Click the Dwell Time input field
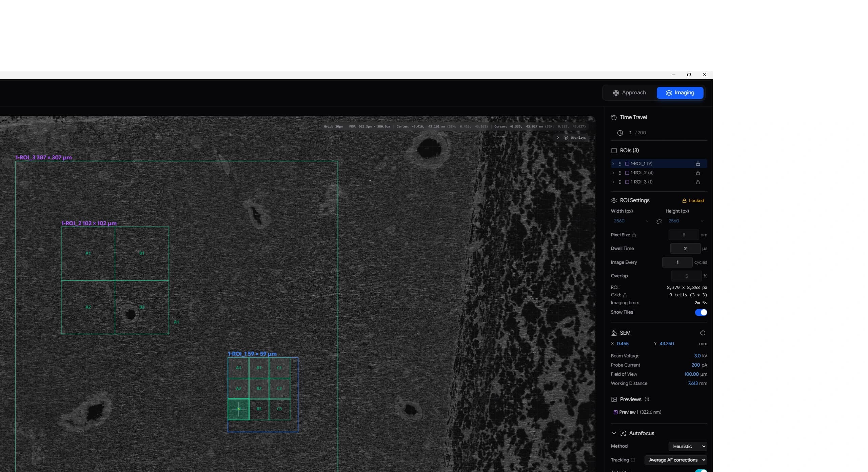Screen dimensions: 868x472 (x=685, y=249)
